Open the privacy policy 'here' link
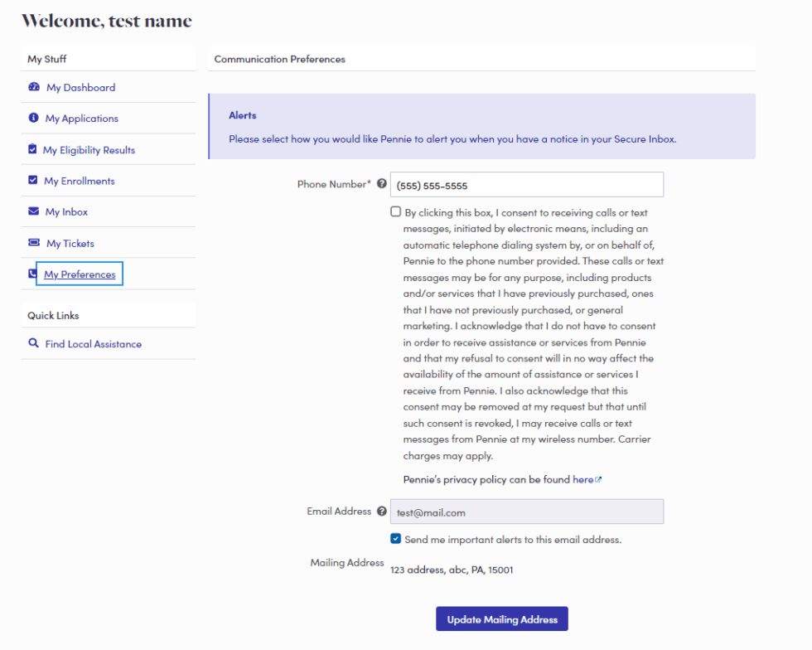 583,479
